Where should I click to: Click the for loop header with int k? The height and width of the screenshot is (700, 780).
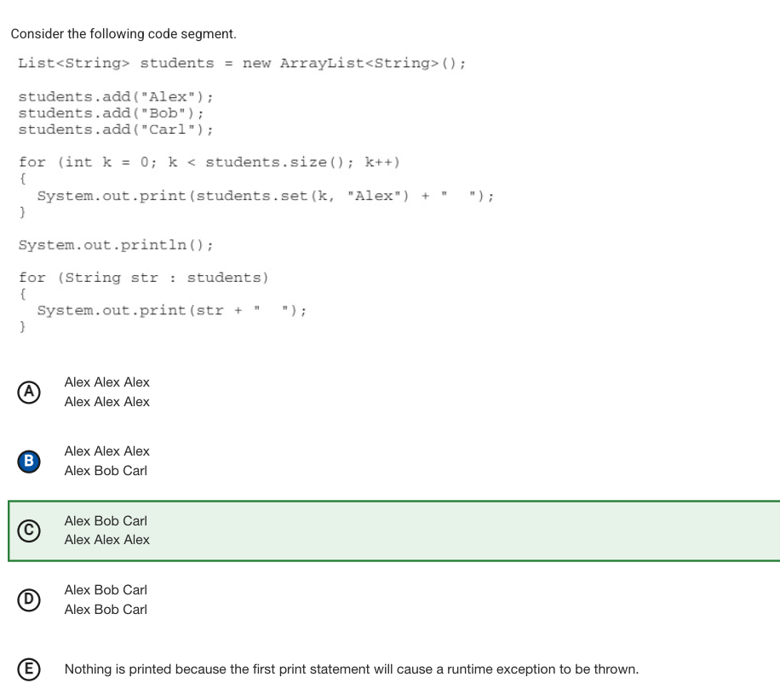pyautogui.click(x=209, y=162)
